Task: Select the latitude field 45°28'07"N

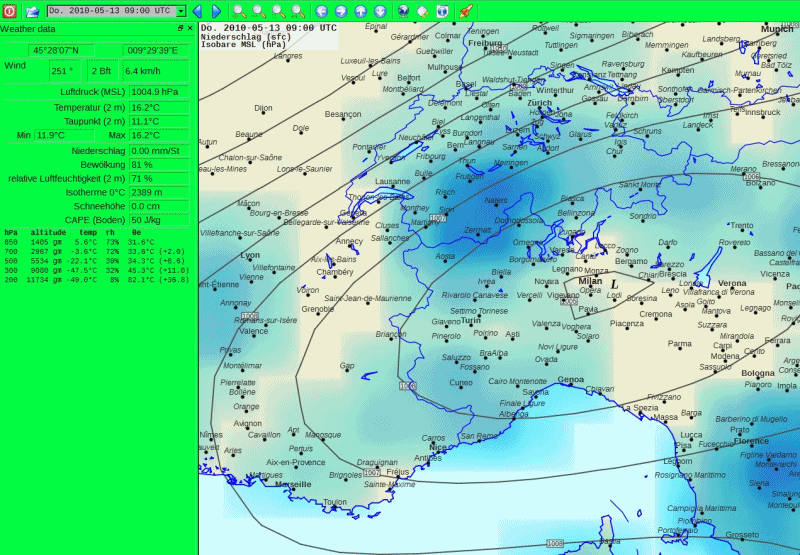Action: [x=63, y=50]
